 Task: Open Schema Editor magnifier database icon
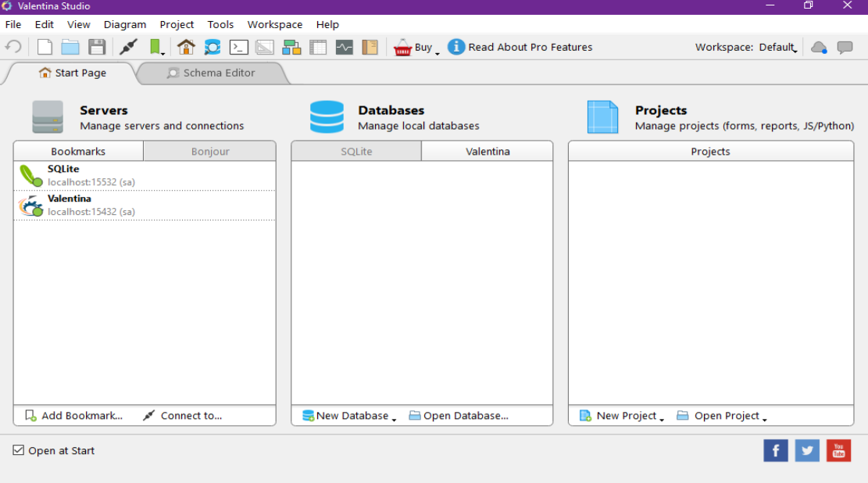tap(212, 47)
